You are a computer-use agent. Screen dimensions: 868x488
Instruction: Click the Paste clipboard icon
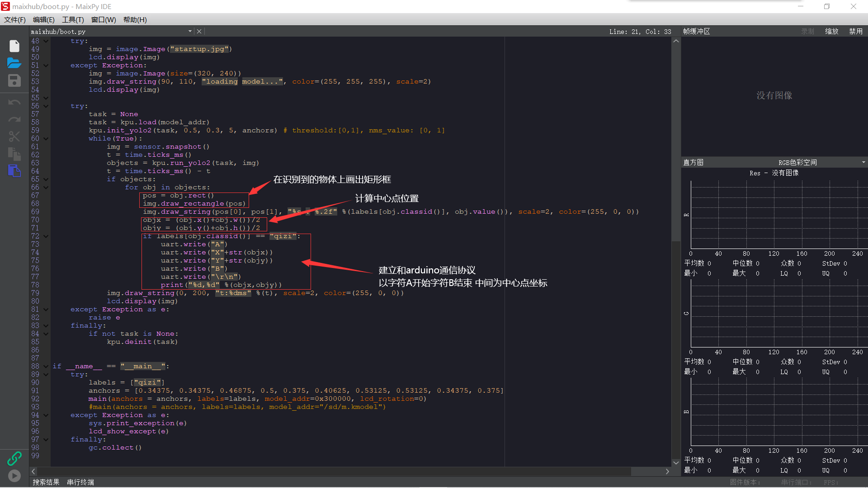(14, 171)
